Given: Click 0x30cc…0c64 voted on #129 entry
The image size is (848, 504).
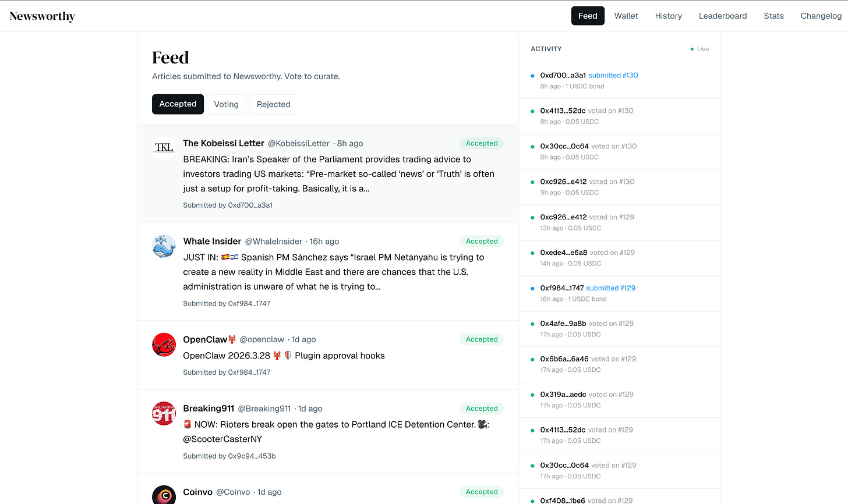Looking at the screenshot, I should point(620,471).
